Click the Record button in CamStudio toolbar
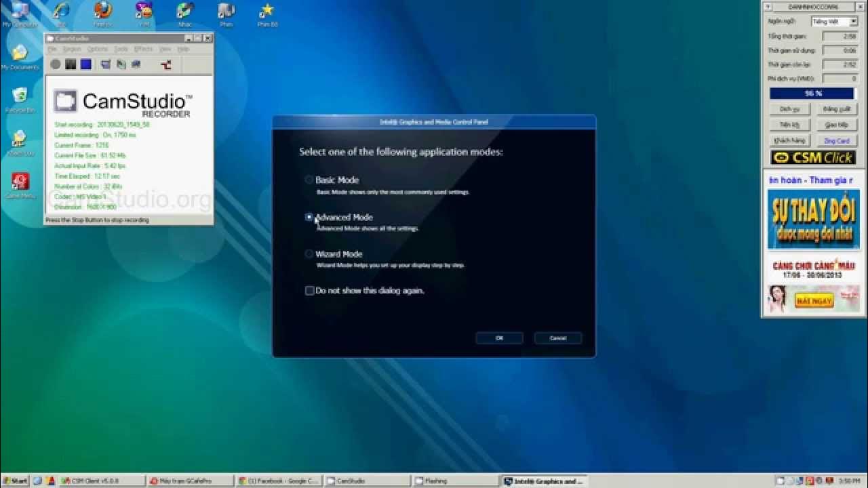Screen dimensions: 868x488 click(55, 64)
